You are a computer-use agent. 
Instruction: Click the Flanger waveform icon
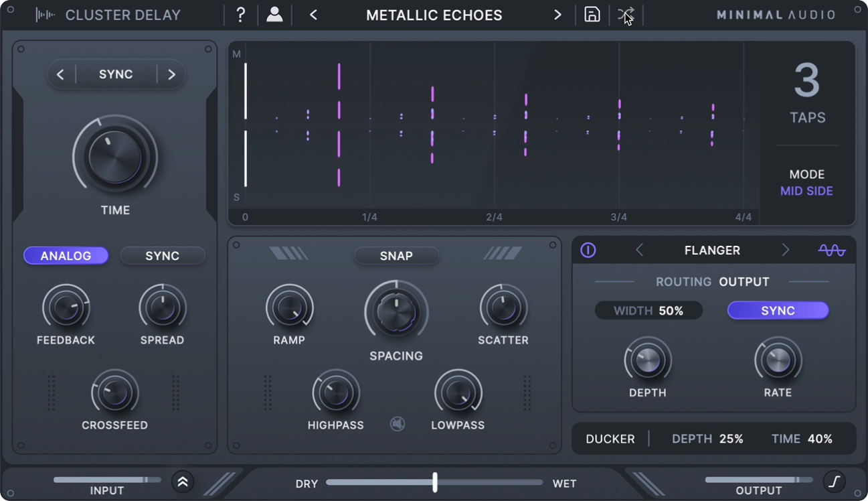(x=832, y=250)
